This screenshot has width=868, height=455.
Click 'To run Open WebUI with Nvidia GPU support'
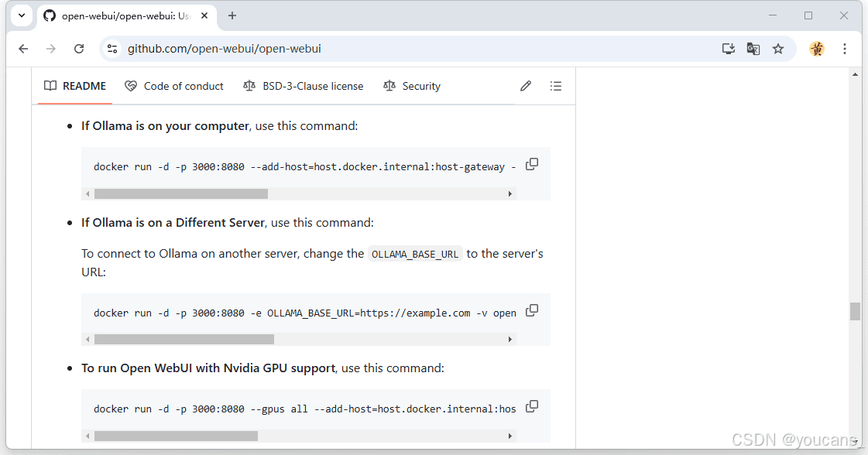pyautogui.click(x=208, y=368)
